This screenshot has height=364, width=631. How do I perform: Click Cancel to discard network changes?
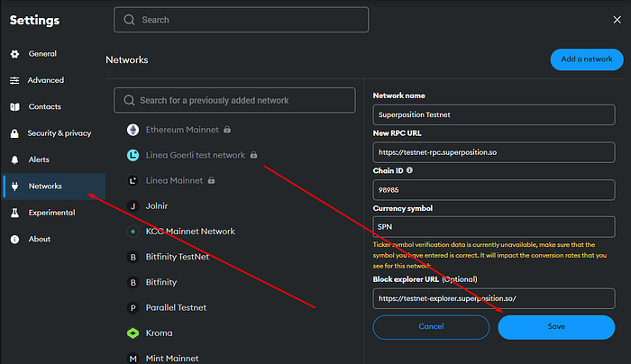[431, 327]
